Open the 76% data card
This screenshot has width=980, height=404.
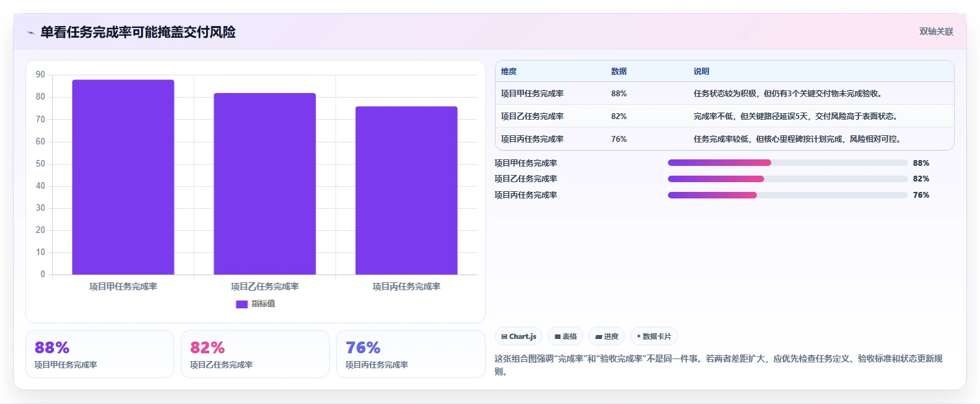tap(410, 354)
